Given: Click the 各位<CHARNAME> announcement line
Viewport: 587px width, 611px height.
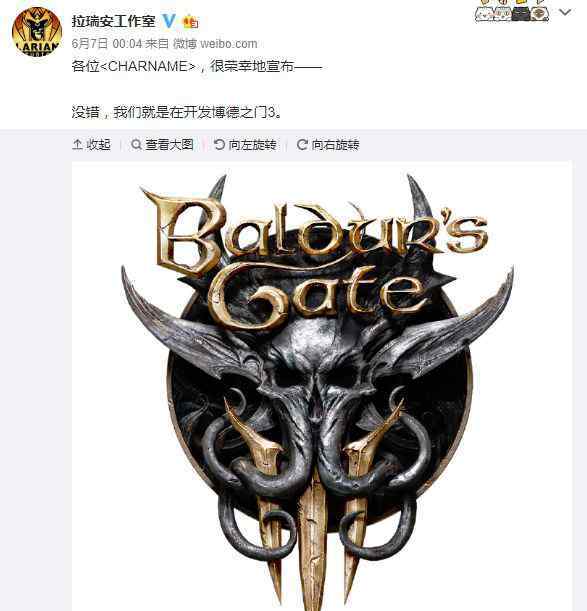Looking at the screenshot, I should 197,66.
